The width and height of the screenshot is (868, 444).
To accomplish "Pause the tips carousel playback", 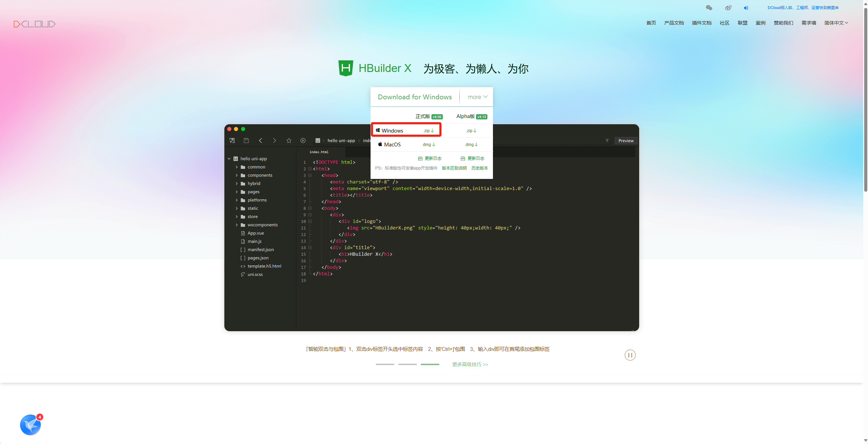I will pos(630,355).
